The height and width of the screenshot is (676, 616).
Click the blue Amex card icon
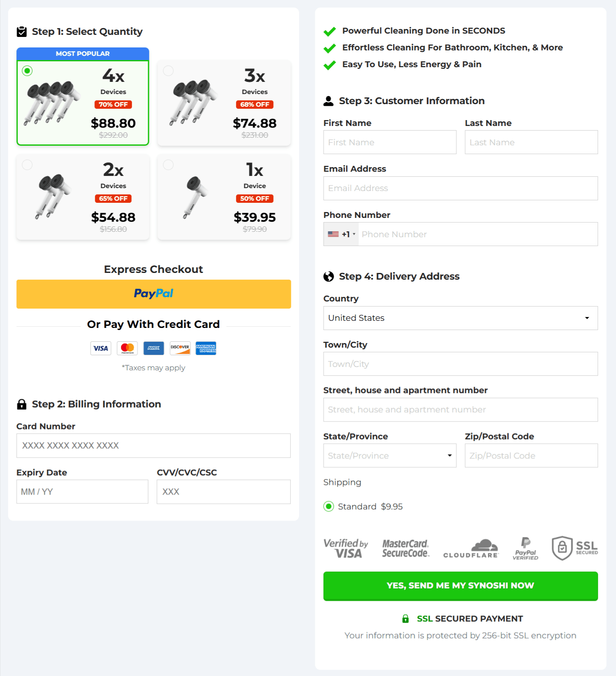point(154,348)
